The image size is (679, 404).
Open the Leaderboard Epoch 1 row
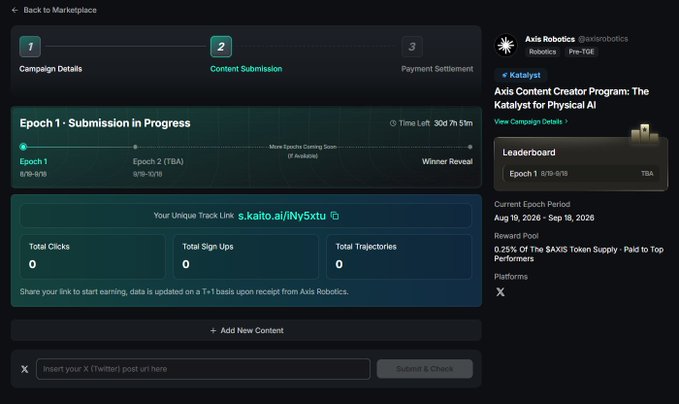pos(581,174)
